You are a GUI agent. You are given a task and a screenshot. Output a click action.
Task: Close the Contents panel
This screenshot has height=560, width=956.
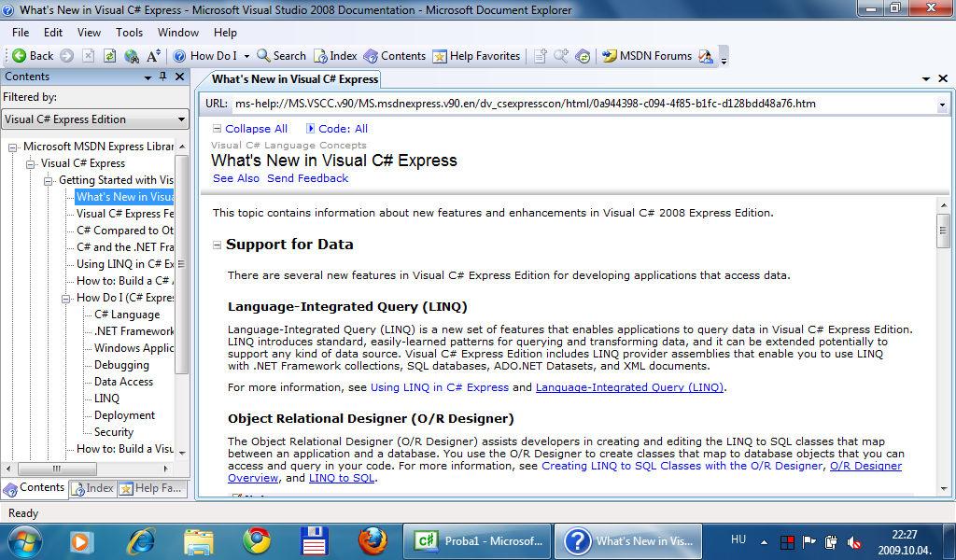[179, 77]
